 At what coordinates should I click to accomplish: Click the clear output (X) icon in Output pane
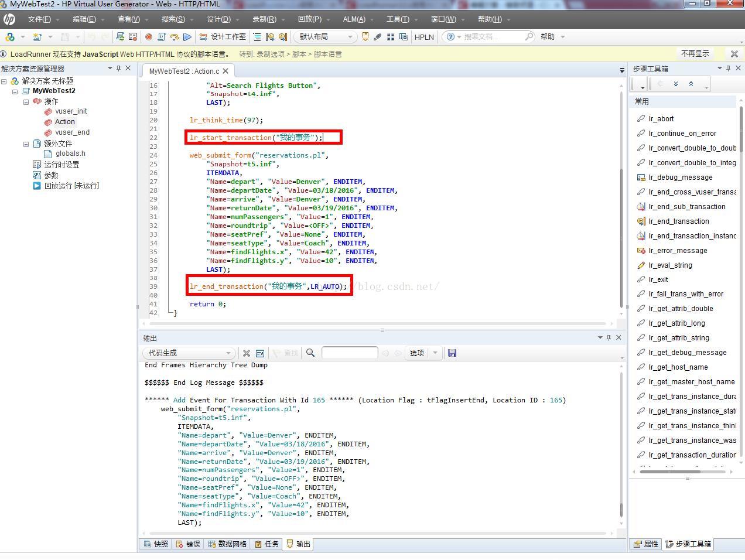(x=247, y=353)
